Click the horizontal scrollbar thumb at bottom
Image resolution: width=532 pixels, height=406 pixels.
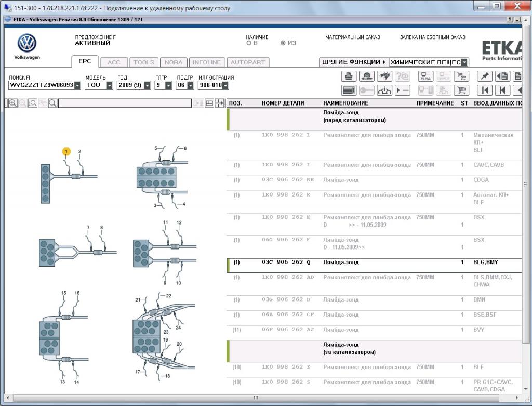coord(256,398)
